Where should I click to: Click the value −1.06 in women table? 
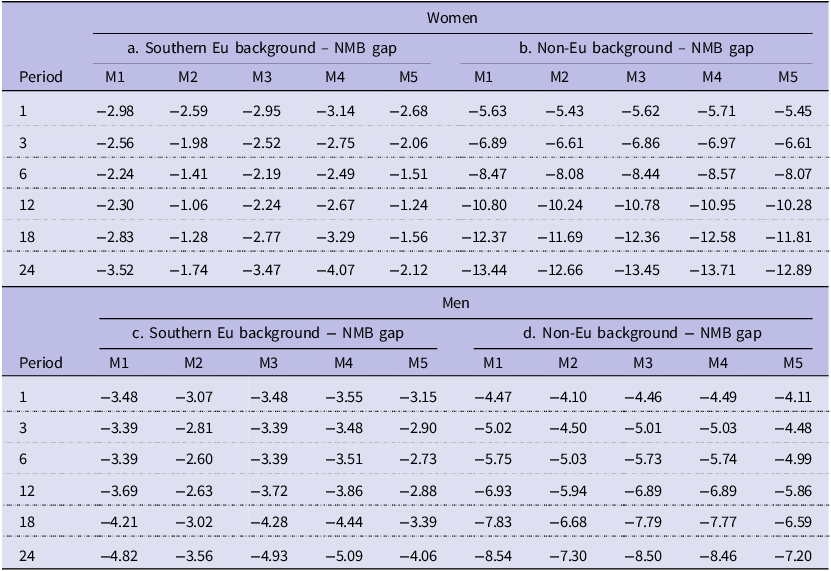click(x=189, y=205)
